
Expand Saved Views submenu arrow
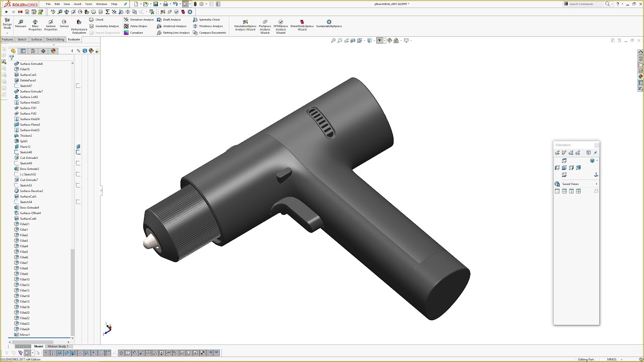[597, 184]
